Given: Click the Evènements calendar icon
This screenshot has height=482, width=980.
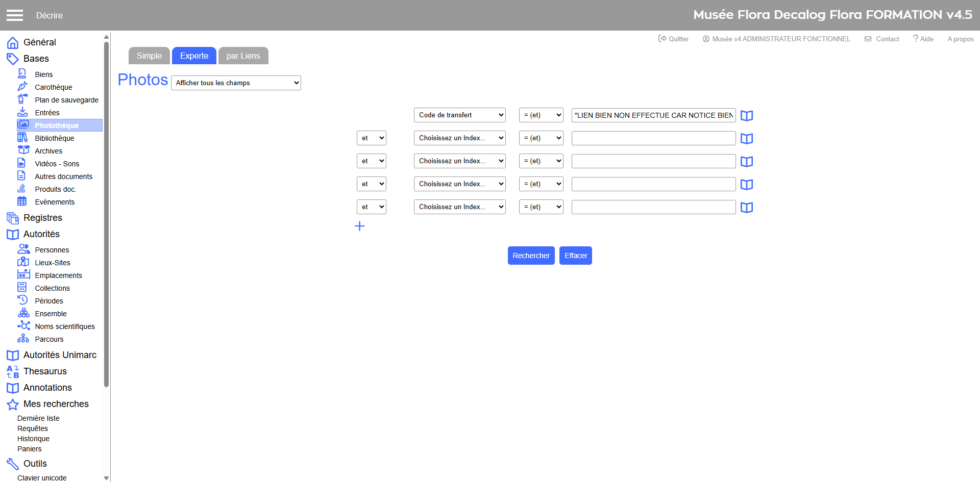Looking at the screenshot, I should [22, 201].
